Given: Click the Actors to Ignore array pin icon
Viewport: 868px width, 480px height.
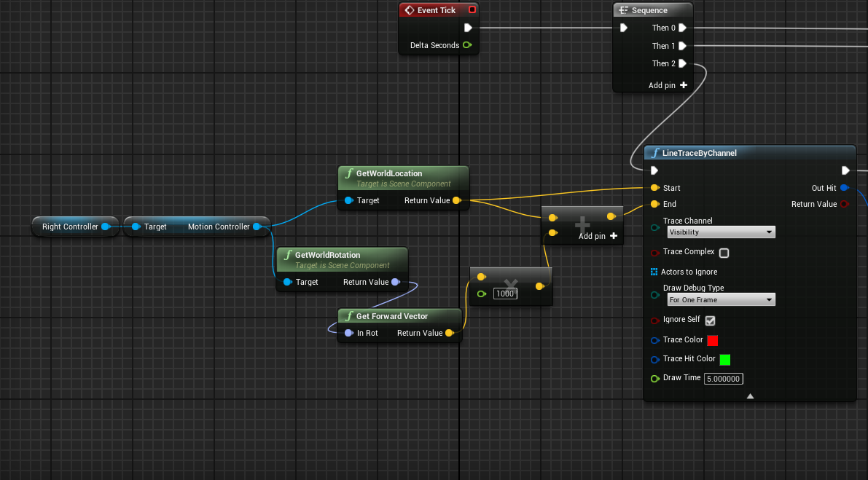Looking at the screenshot, I should (x=654, y=272).
